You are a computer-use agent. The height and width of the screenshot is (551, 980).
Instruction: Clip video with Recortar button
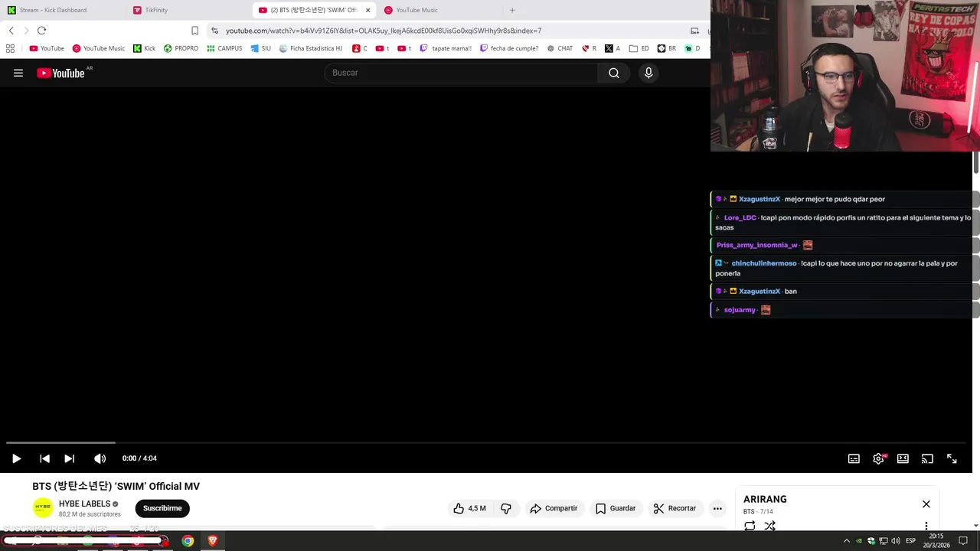click(x=675, y=508)
